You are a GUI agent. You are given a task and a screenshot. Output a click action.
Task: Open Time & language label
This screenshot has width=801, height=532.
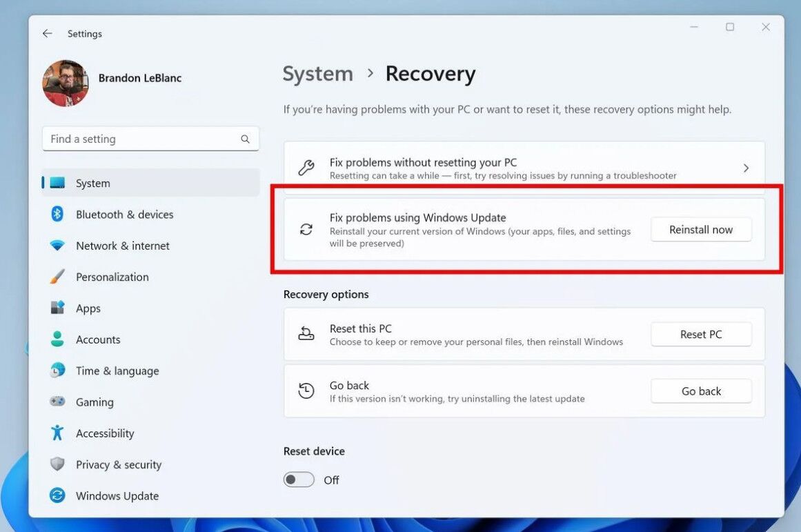point(117,371)
